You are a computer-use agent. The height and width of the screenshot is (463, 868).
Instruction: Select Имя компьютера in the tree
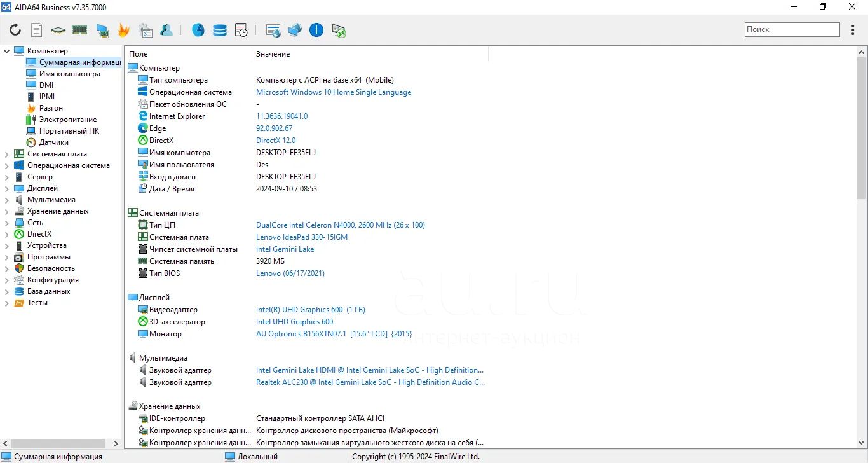point(70,74)
